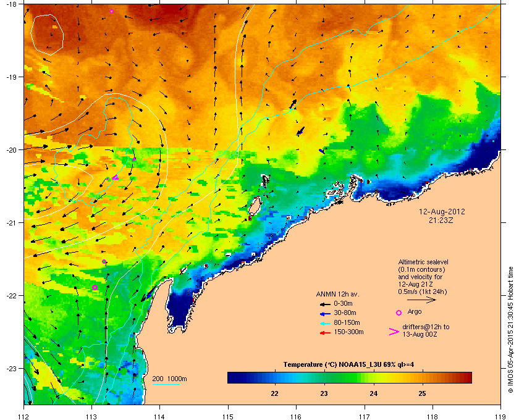
Task: Click the 'ANMN 12h av.' legend heading
Action: pos(337,294)
